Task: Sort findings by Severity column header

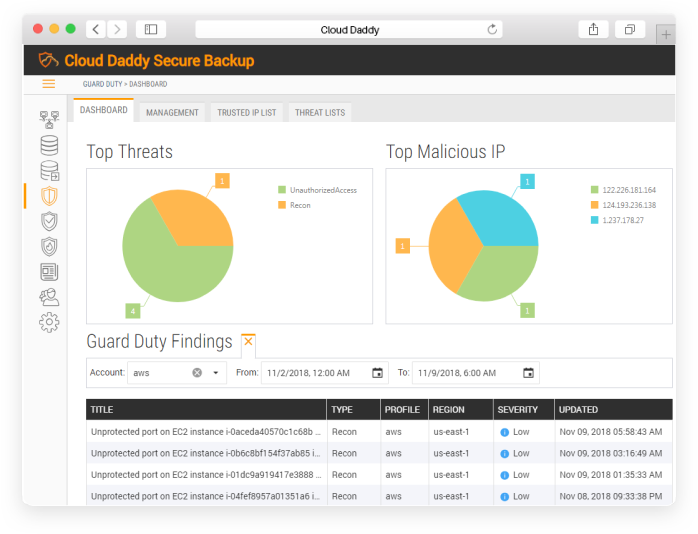Action: point(517,410)
